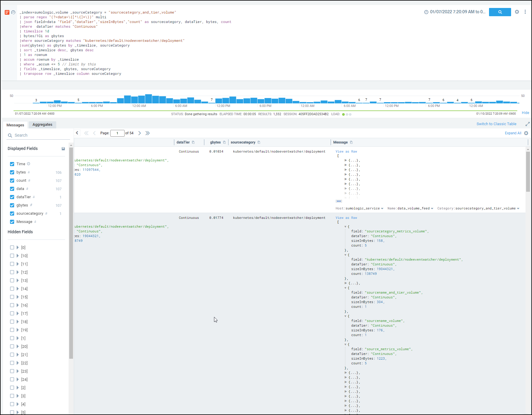Viewport: 532px width, 415px height.
Task: Show more of the first message JSON
Action: point(339,201)
